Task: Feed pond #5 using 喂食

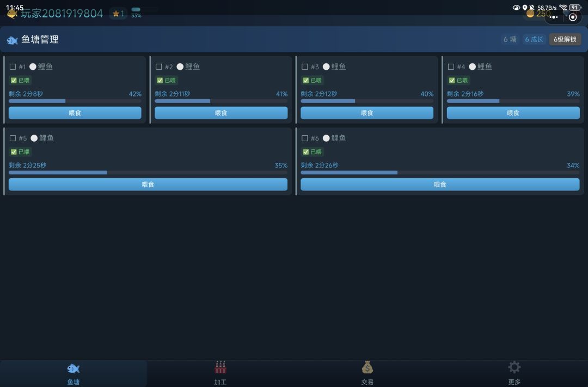Action: click(148, 184)
